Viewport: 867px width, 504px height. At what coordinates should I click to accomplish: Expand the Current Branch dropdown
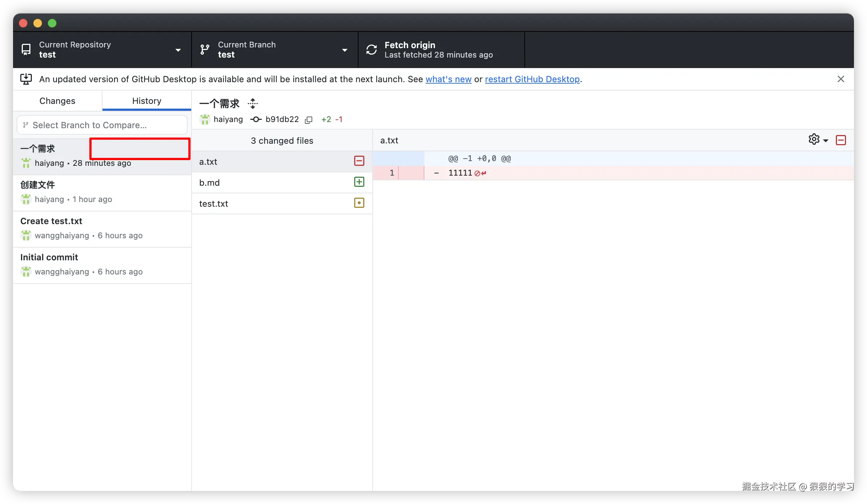click(x=344, y=50)
